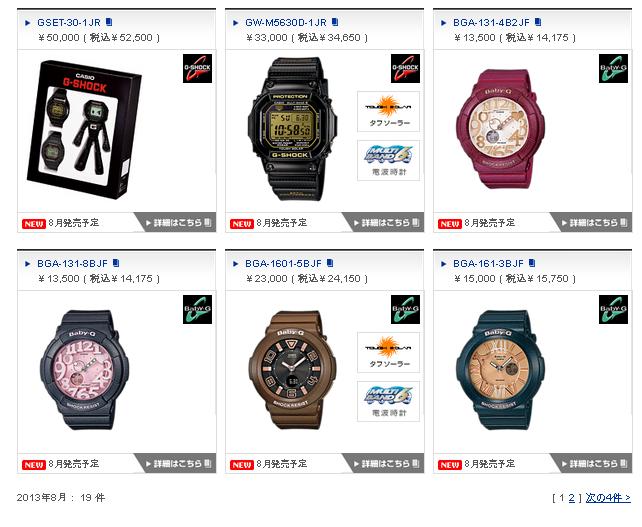Go to page 2 of results
The height and width of the screenshot is (527, 642).
(571, 498)
